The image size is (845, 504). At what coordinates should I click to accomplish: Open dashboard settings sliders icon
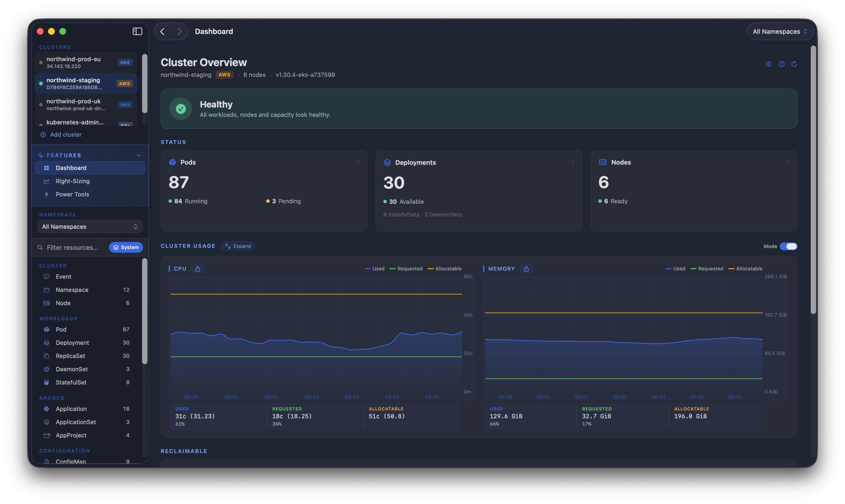point(768,64)
